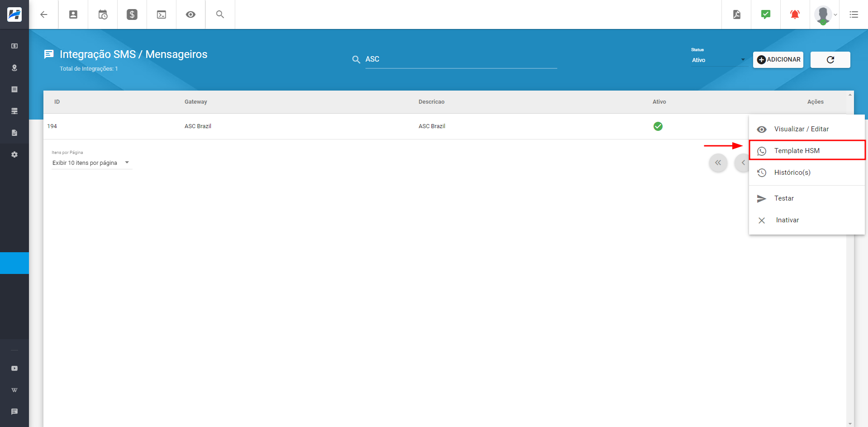Click the chat message icon at sidebar bottom
Image resolution: width=868 pixels, height=427 pixels.
(14, 412)
